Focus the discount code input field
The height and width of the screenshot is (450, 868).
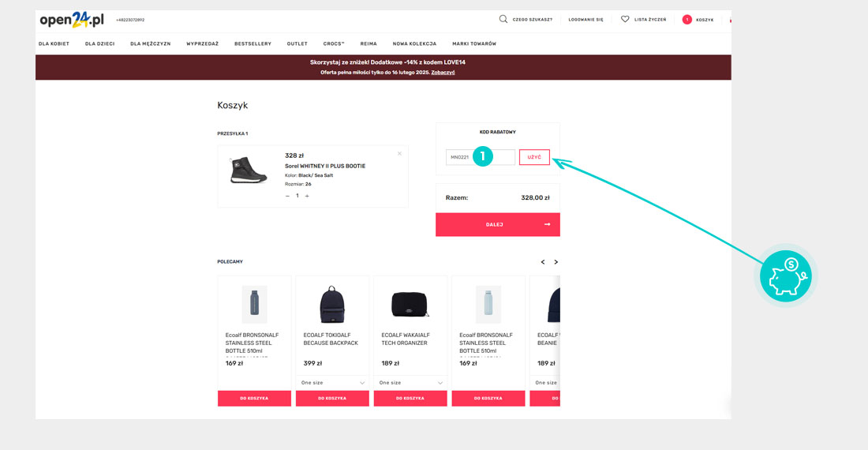click(481, 157)
